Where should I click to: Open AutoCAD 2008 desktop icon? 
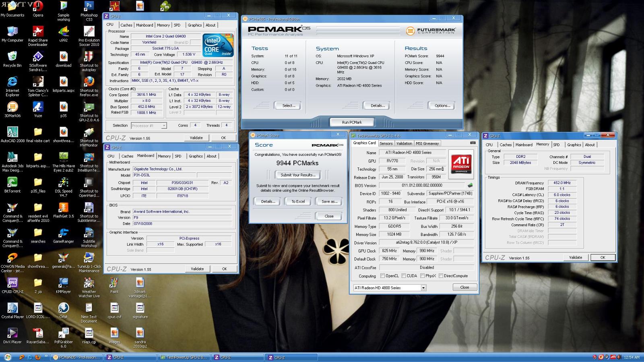[x=12, y=135]
